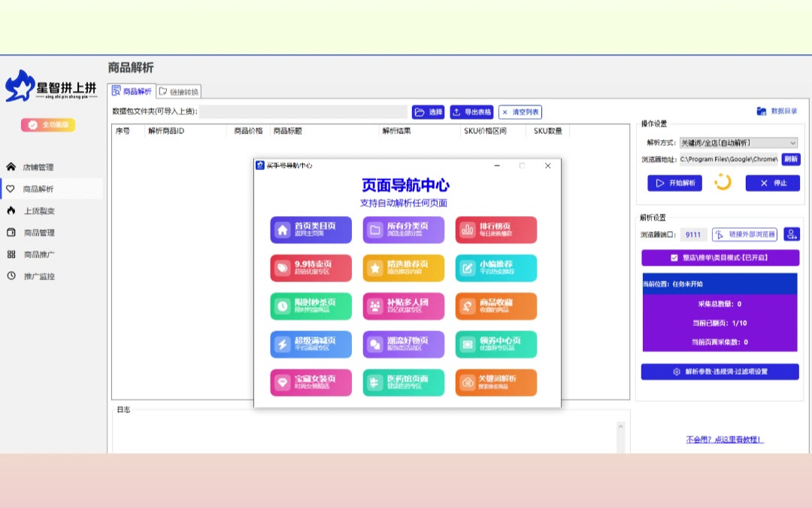Open the 排行榜页 ranking chart tile
The width and height of the screenshot is (812, 508).
495,230
